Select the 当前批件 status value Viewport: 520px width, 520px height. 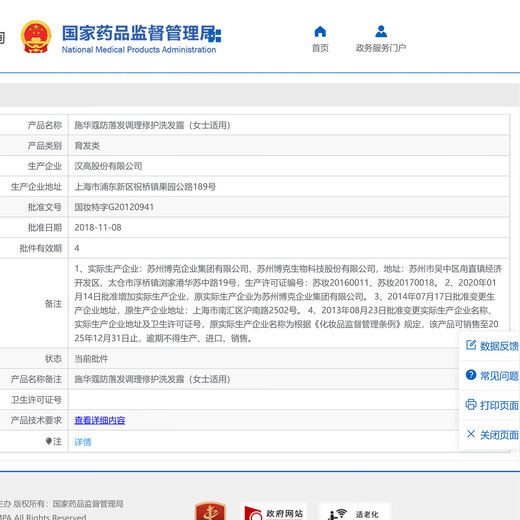[x=91, y=359]
